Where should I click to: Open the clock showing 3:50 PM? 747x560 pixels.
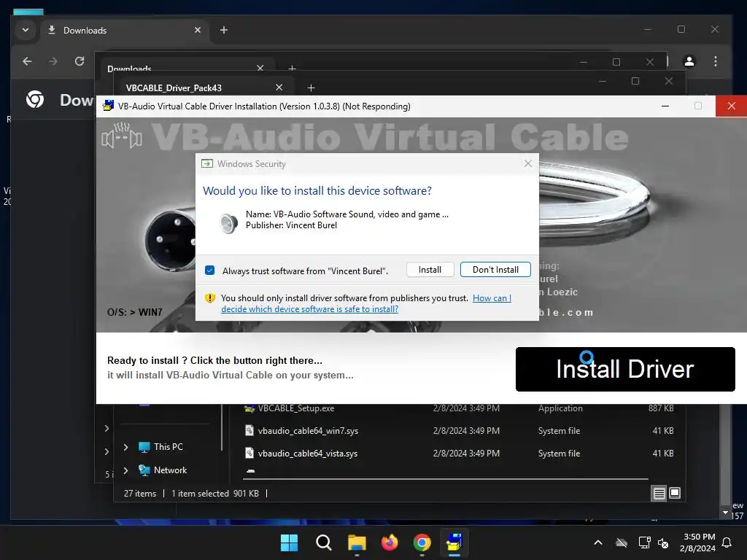(x=698, y=542)
